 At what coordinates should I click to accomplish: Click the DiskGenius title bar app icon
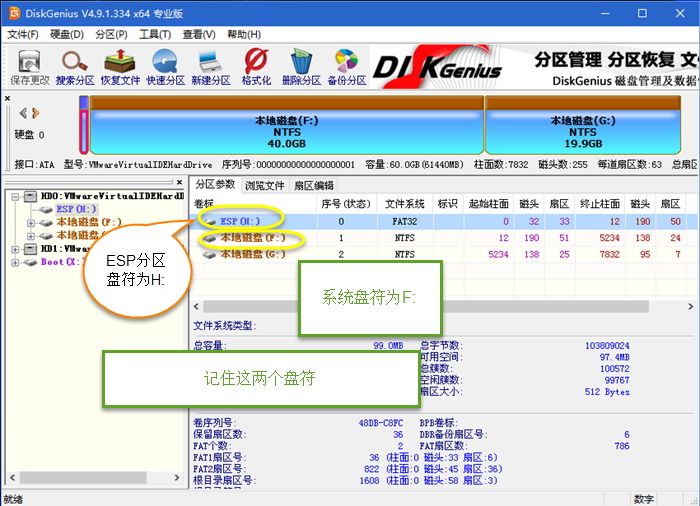pyautogui.click(x=14, y=13)
